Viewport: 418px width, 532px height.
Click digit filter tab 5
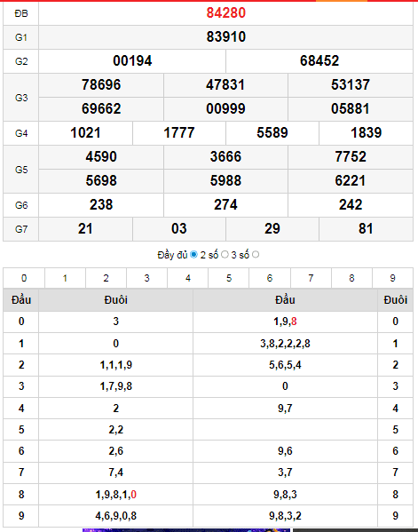point(229,278)
